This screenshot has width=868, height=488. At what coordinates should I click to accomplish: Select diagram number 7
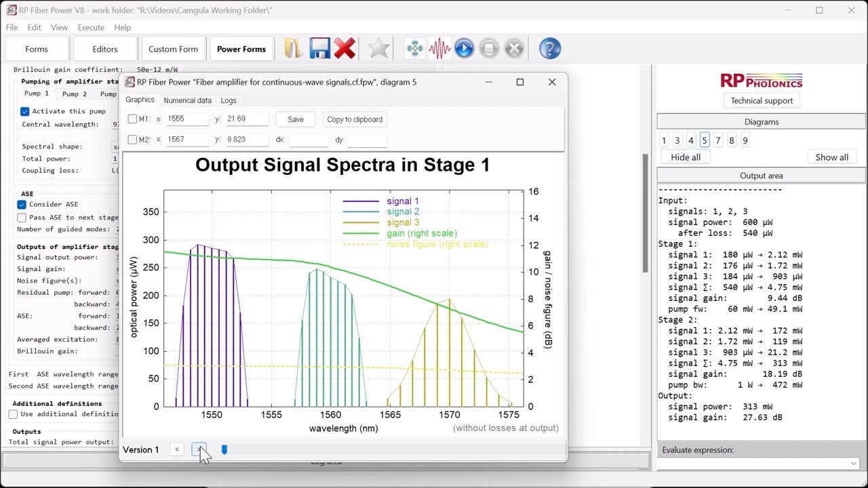point(717,140)
